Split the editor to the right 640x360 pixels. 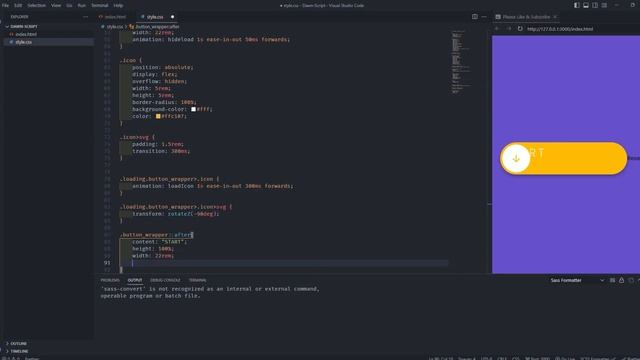tap(475, 17)
